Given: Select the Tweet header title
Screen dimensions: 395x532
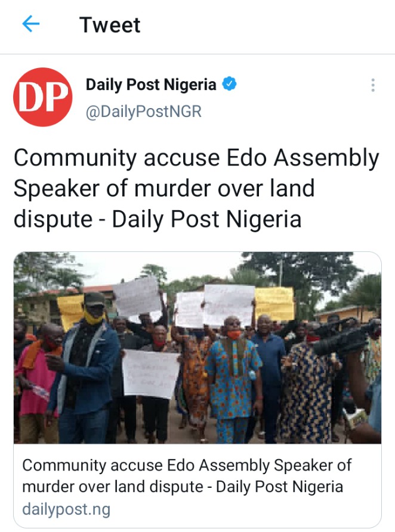Looking at the screenshot, I should (x=110, y=24).
